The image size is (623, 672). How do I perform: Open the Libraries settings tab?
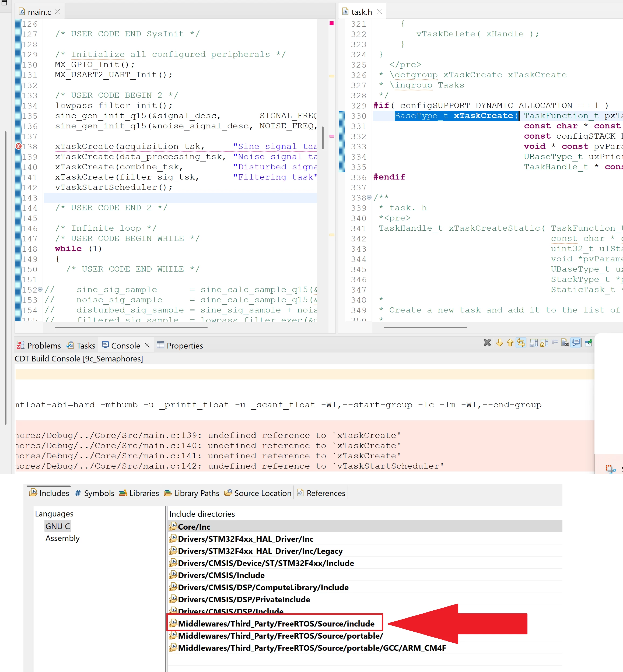(139, 493)
